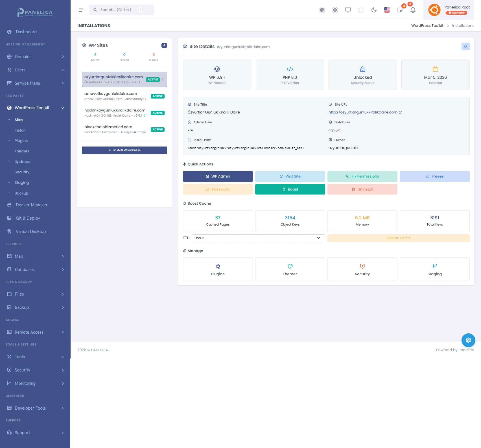Freeze the selected WordPress site
The width and height of the screenshot is (481, 448).
434,176
